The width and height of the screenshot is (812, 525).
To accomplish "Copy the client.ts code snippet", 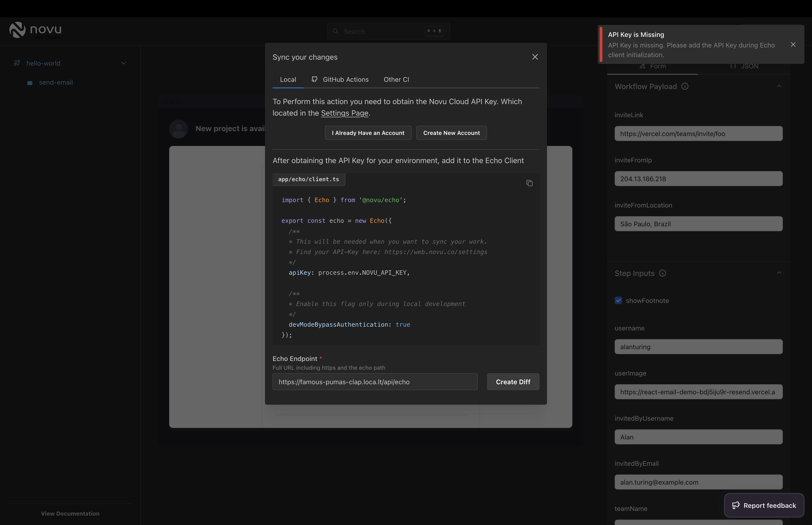I will tap(529, 183).
